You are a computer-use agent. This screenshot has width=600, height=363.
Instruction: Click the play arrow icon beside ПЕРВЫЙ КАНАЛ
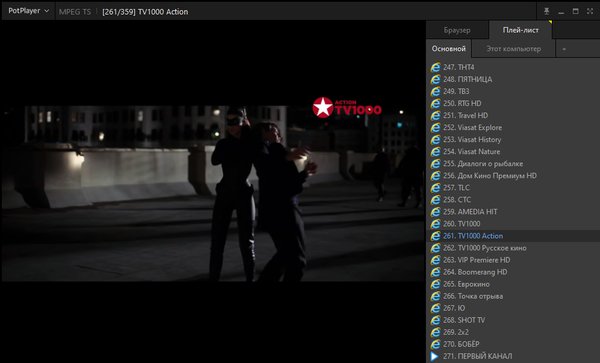434,356
